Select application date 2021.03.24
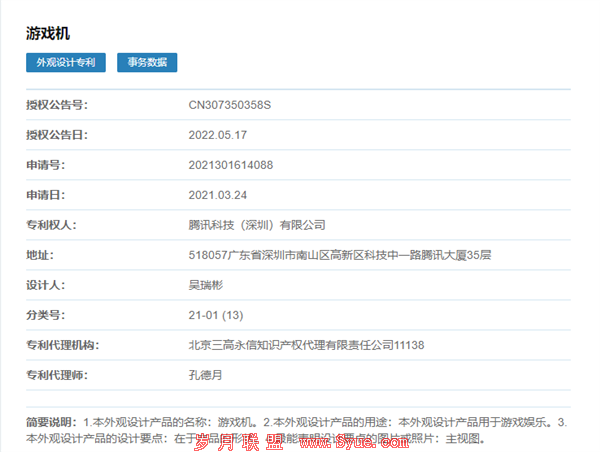This screenshot has width=600, height=452. (217, 195)
